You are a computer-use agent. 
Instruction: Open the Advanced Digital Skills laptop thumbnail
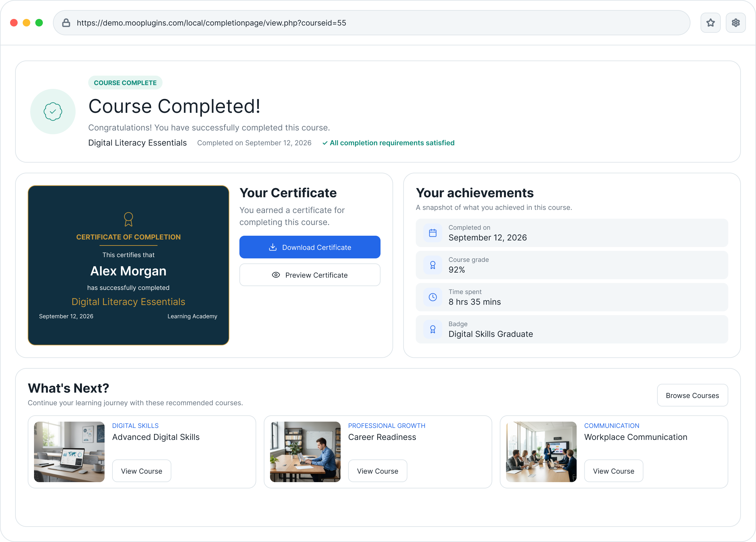[x=69, y=452]
